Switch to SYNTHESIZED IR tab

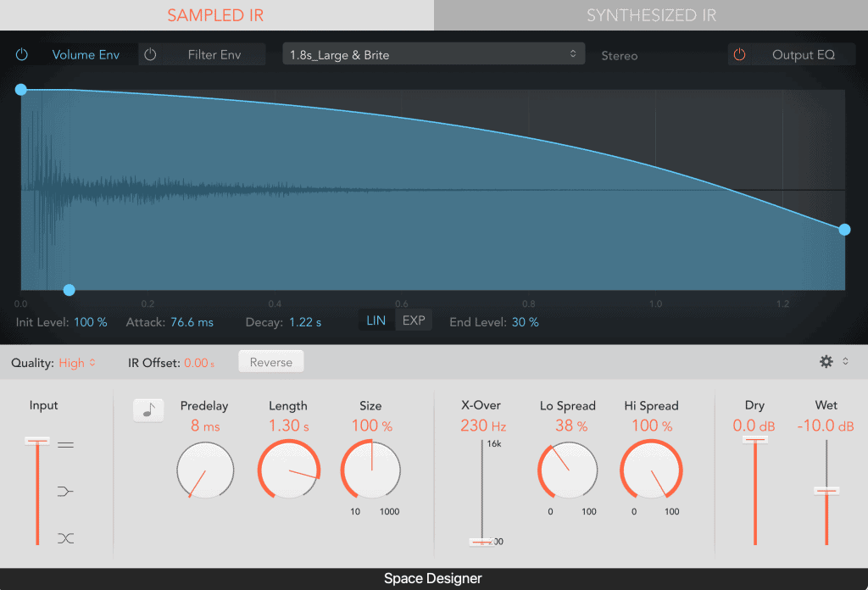pos(651,15)
